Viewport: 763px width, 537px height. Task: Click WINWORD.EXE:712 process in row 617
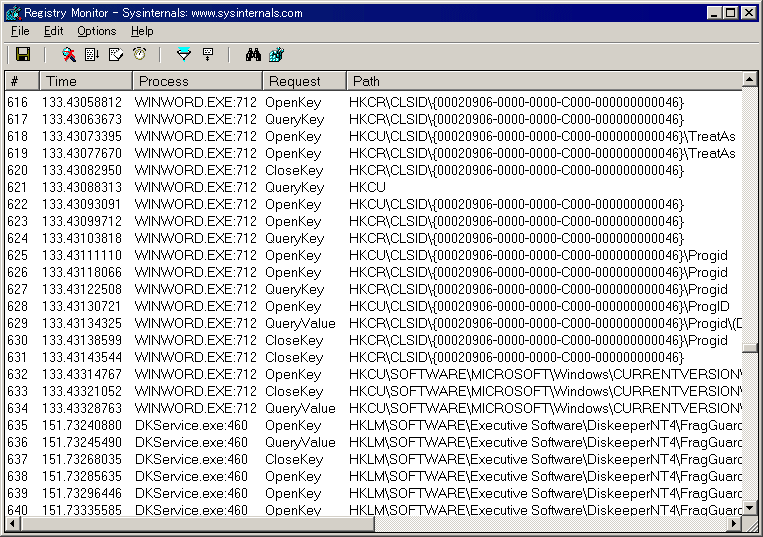coord(196,119)
